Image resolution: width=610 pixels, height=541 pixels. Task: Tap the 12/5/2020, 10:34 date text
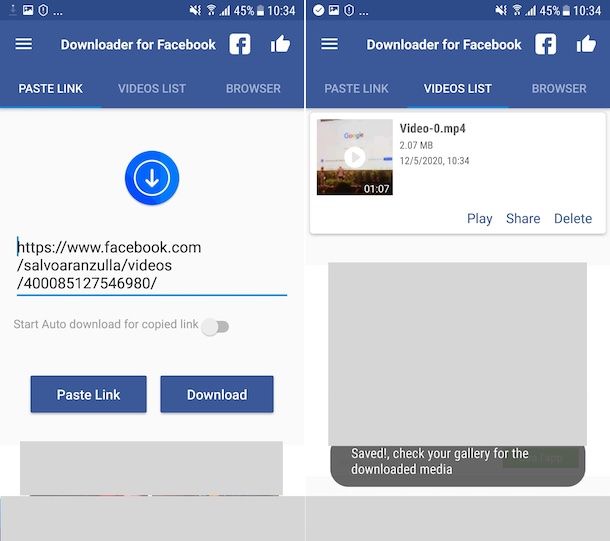click(434, 161)
